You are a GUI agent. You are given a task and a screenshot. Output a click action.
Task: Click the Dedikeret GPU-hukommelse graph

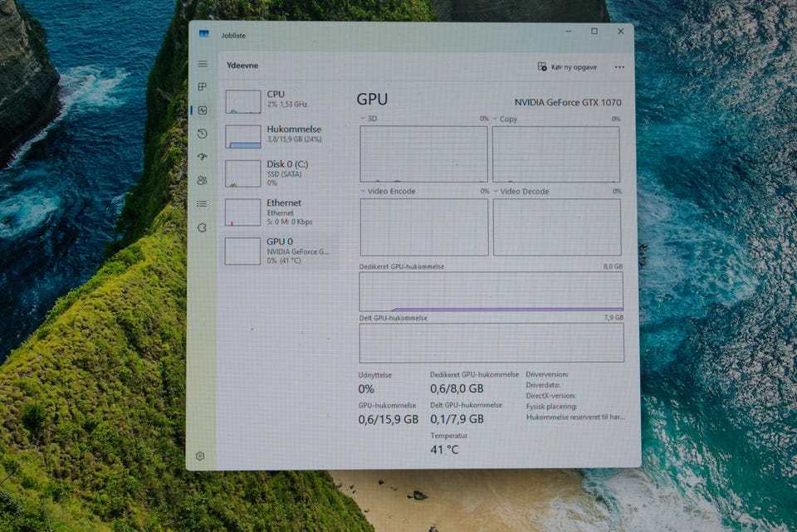pos(491,291)
